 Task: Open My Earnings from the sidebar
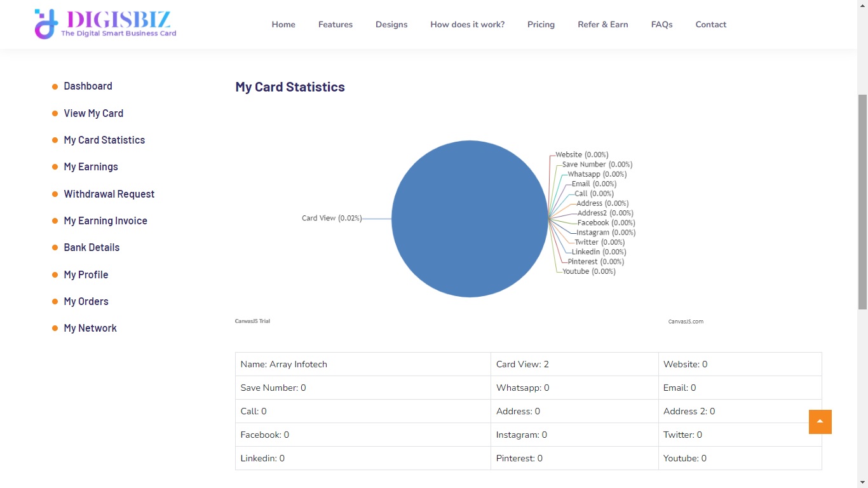pyautogui.click(x=91, y=166)
